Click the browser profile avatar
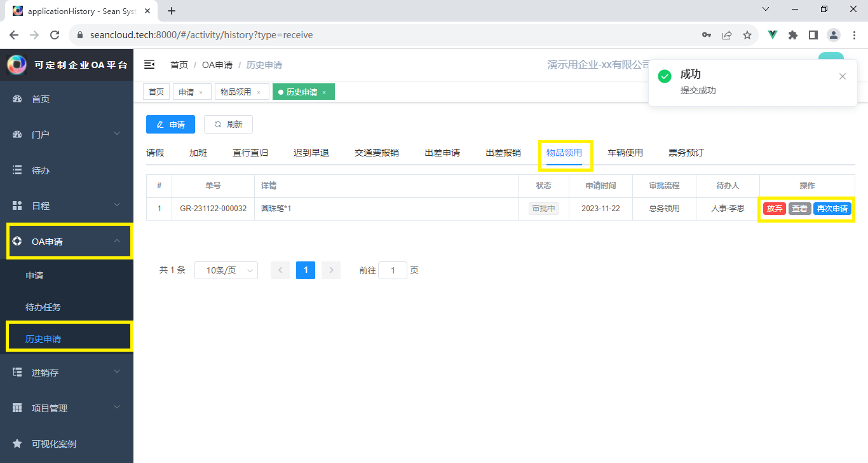868x463 pixels. (x=834, y=35)
